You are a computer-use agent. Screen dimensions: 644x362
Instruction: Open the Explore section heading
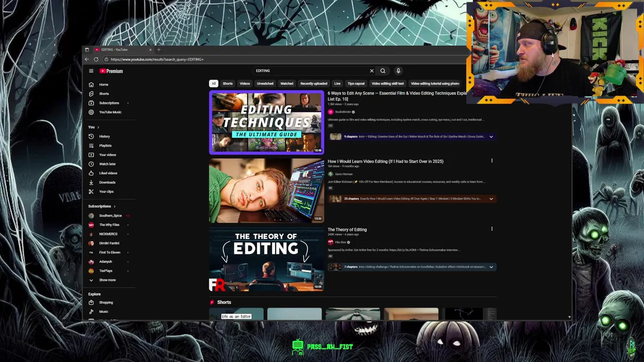94,294
